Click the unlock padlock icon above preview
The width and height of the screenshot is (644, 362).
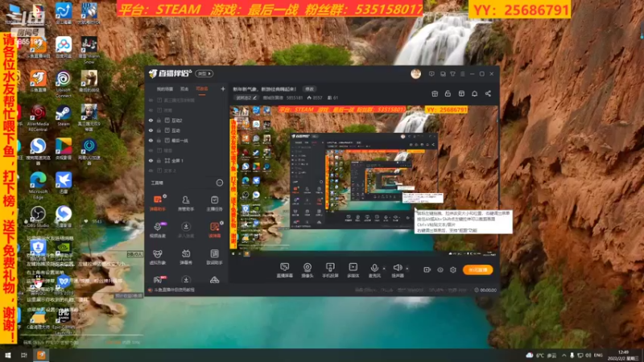[x=448, y=93]
